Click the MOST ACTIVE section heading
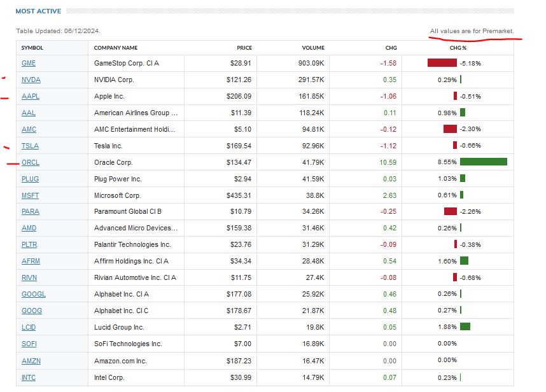Image resolution: width=546 pixels, height=392 pixels. point(38,11)
